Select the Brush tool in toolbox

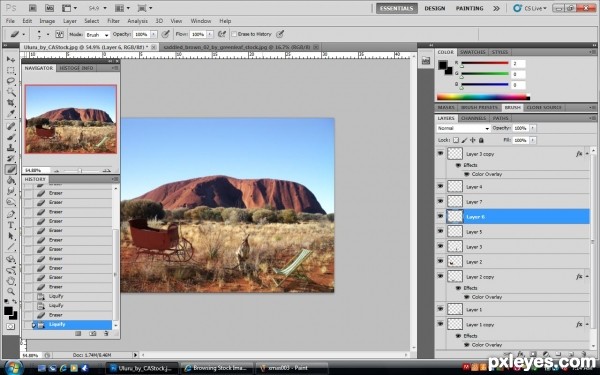coord(11,137)
